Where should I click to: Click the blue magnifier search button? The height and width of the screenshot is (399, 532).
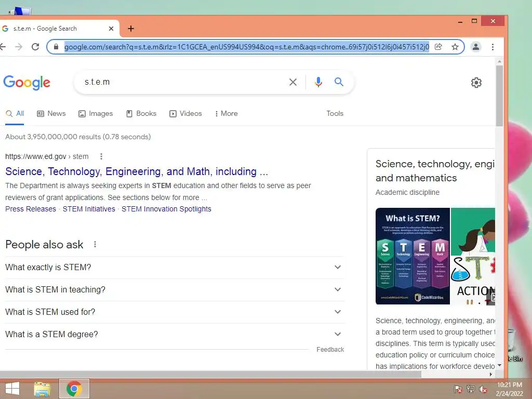339,82
